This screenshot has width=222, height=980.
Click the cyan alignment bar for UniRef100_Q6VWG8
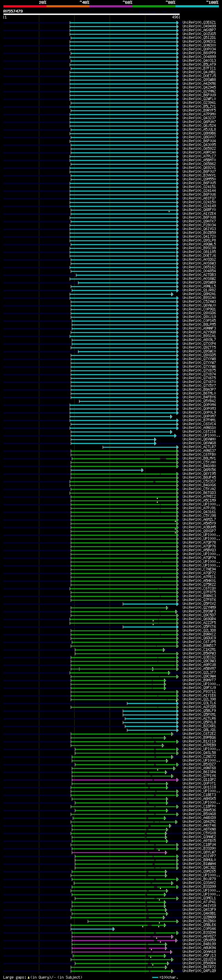click(113, 443)
